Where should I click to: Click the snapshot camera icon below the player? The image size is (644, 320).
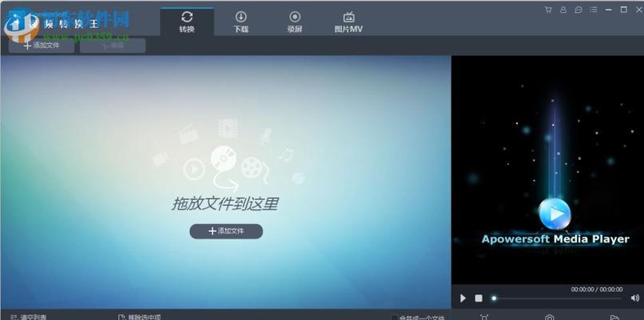550,318
